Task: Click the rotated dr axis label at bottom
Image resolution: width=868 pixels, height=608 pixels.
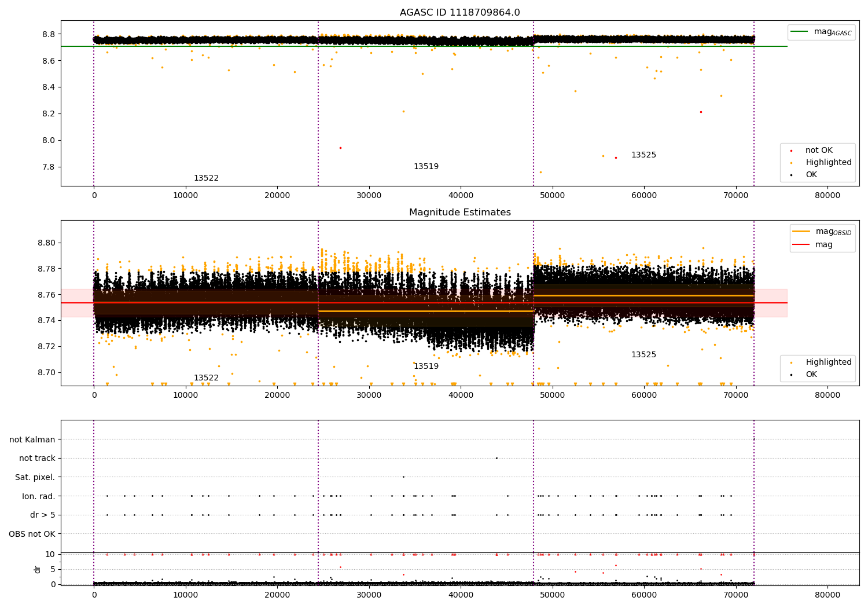Action: pos(38,569)
